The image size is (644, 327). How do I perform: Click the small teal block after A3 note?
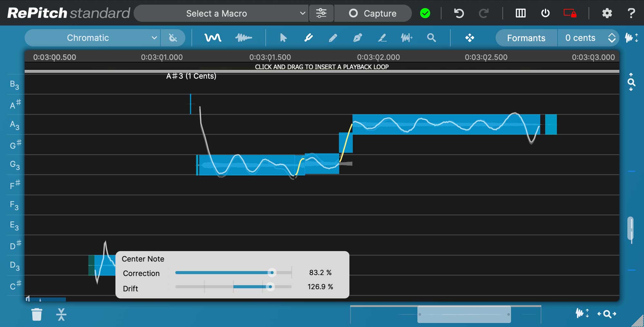tap(551, 124)
